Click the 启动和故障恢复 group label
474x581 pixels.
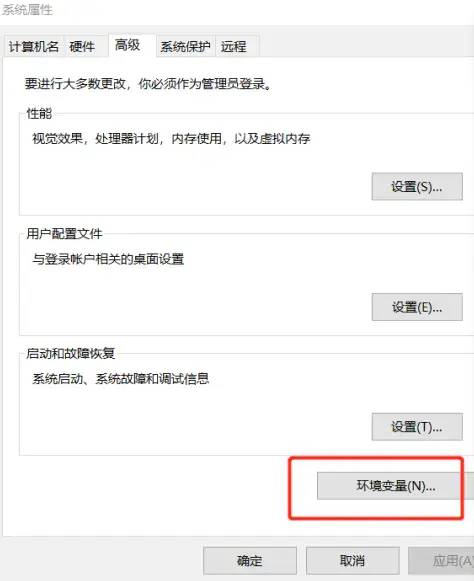(70, 353)
